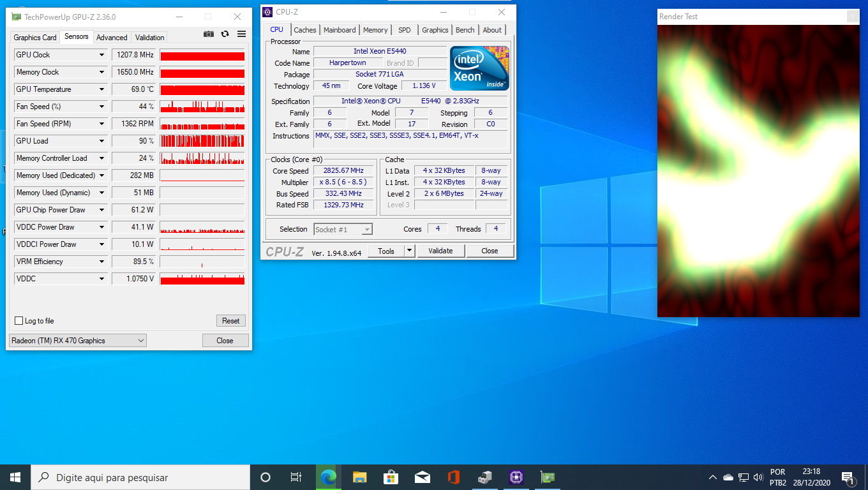Viewport: 868px width, 490px height.
Task: Open the GPU-Z hamburger menu
Action: tap(241, 34)
